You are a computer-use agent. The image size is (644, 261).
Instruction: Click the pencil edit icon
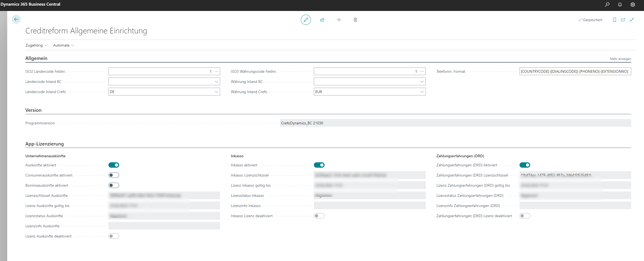(x=306, y=20)
